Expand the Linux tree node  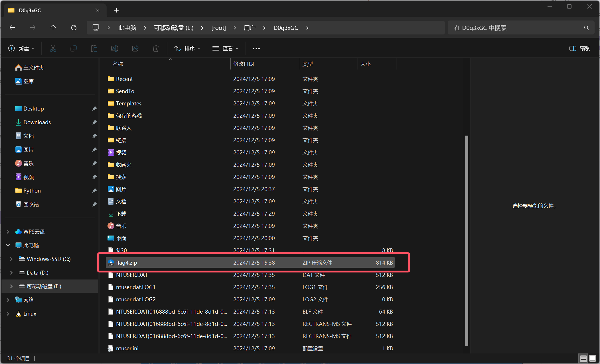click(x=8, y=314)
